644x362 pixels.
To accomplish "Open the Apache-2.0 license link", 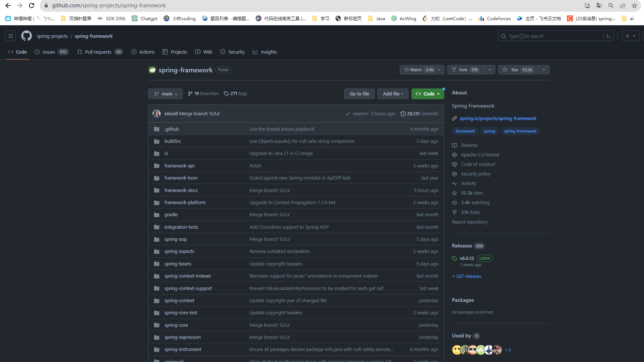I will (480, 155).
